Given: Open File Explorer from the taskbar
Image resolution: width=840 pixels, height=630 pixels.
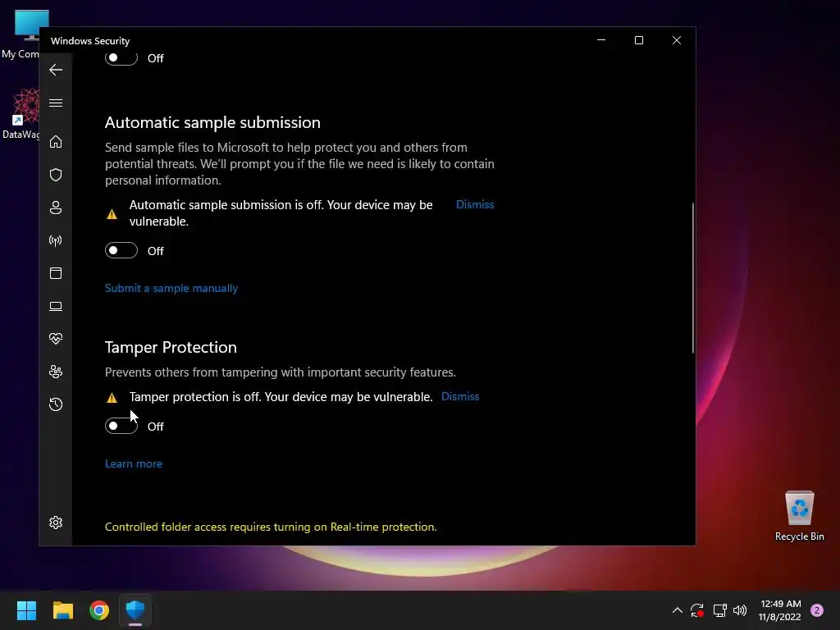Looking at the screenshot, I should (x=62, y=610).
